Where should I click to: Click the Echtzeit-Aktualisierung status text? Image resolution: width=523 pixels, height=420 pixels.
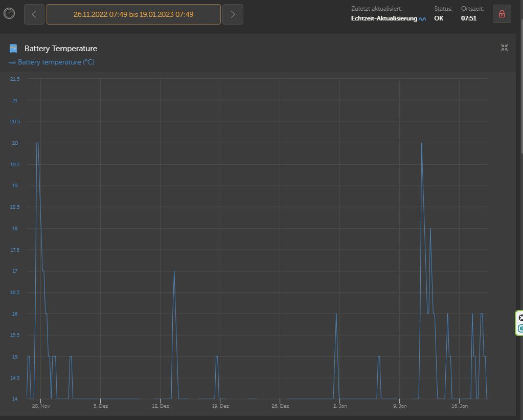pos(384,19)
